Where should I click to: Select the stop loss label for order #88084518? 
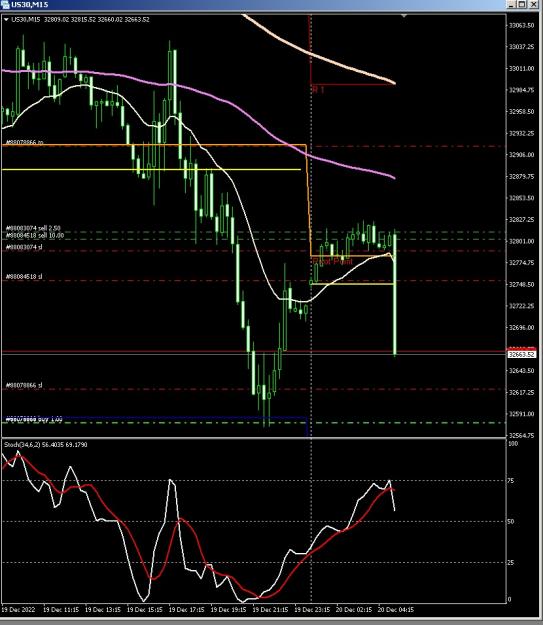(x=24, y=276)
